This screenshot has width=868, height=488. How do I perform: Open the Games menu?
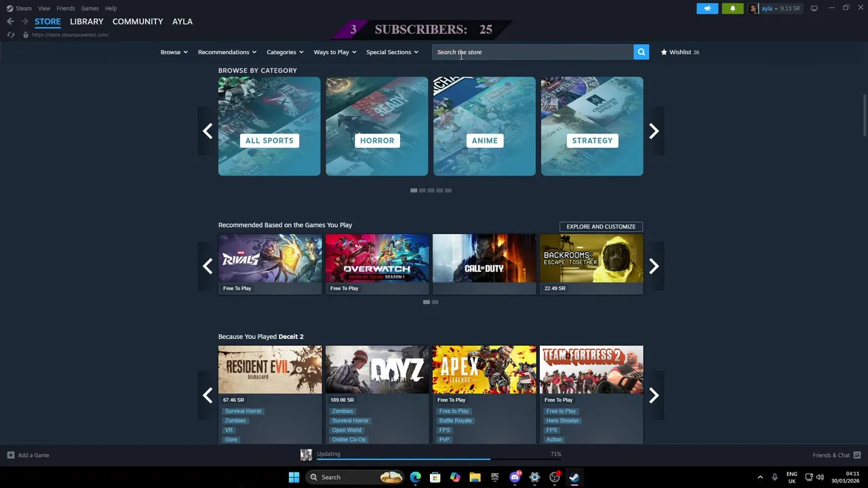pyautogui.click(x=90, y=8)
